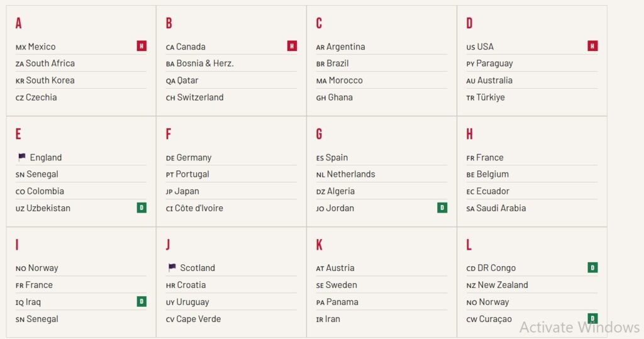The height and width of the screenshot is (339, 644).
Task: Select the Group G heading
Action: pos(319,134)
